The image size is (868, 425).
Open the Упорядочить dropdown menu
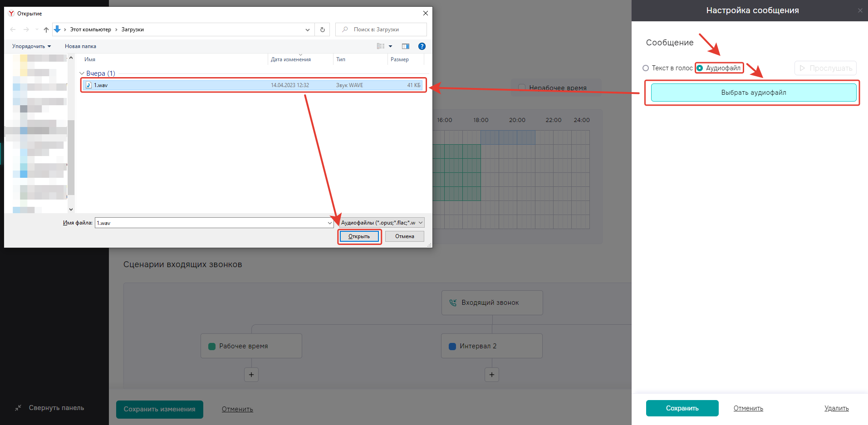(x=31, y=46)
